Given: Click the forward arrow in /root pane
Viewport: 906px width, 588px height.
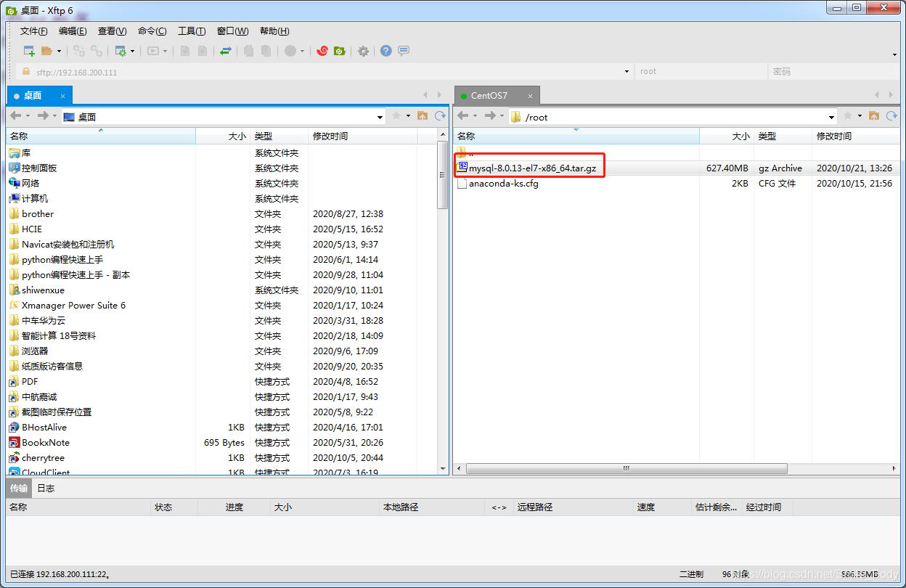Looking at the screenshot, I should point(490,116).
